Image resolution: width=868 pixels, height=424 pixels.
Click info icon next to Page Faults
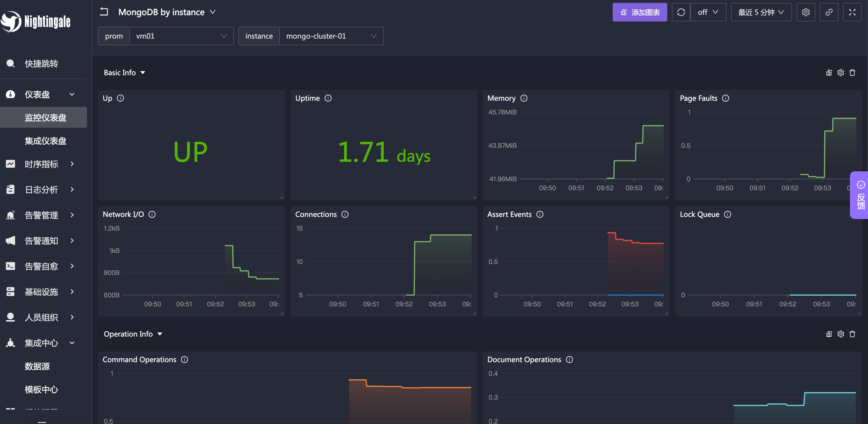(x=726, y=98)
